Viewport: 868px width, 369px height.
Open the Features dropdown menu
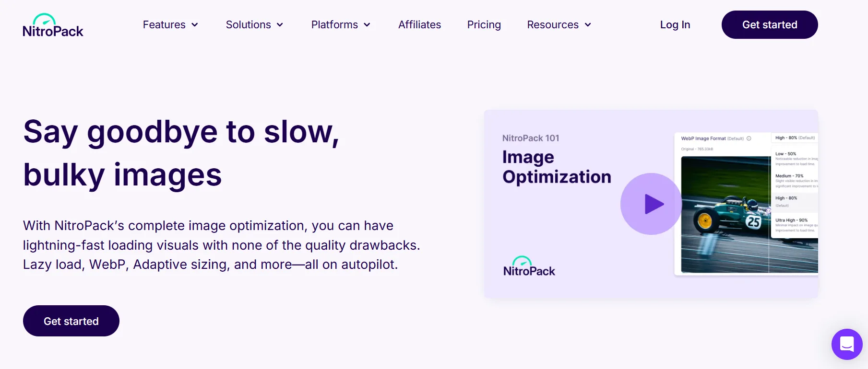(170, 25)
